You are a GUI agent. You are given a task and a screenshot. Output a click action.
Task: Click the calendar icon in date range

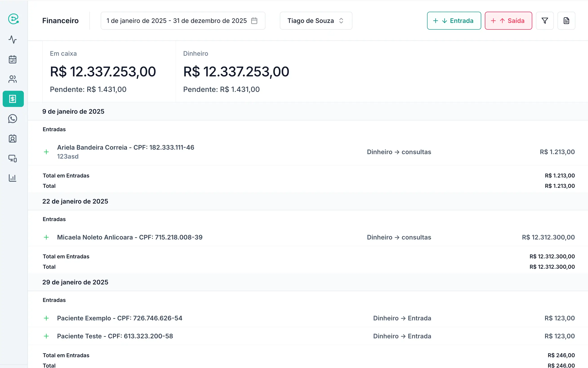[x=254, y=21]
